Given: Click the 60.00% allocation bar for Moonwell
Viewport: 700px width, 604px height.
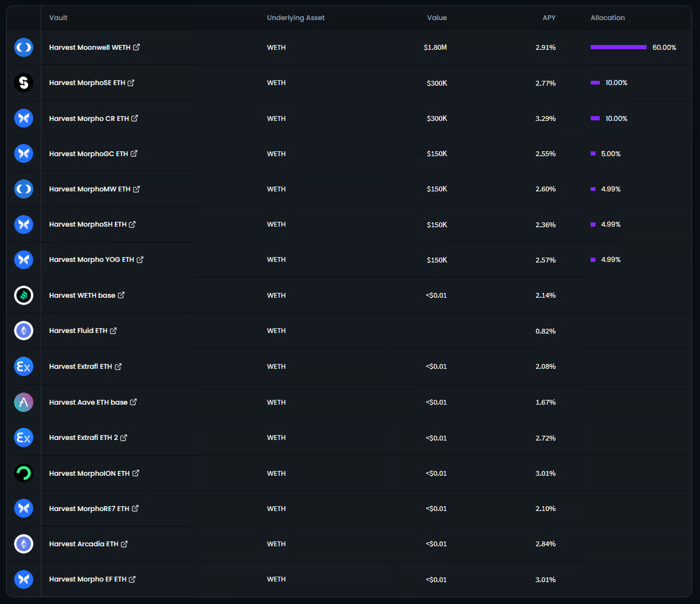Looking at the screenshot, I should (x=618, y=47).
